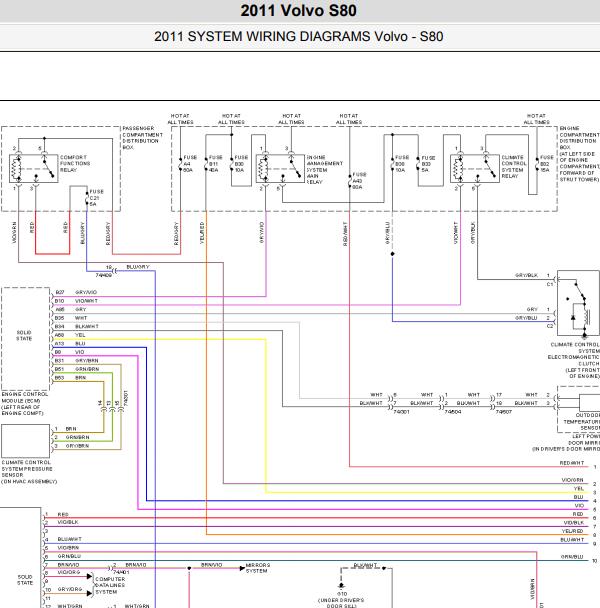Select the "MIRRORS SYSTEM" reference label
Viewport: 600px width, 608px height.
pyautogui.click(x=258, y=568)
